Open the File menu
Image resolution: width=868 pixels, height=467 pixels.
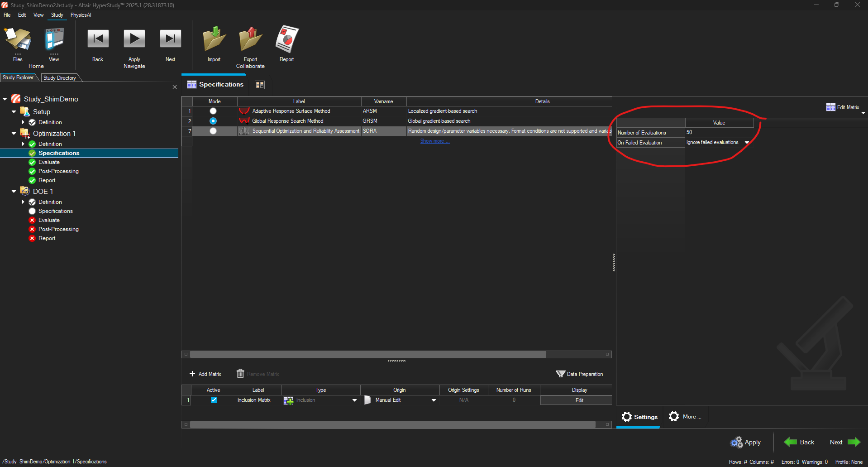coord(7,15)
